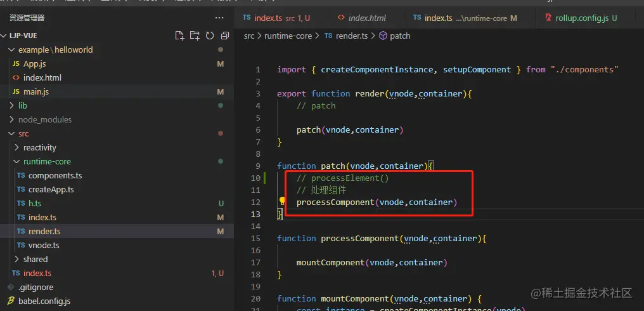Click line number 10 in the gutter
644x311 pixels.
255,178
